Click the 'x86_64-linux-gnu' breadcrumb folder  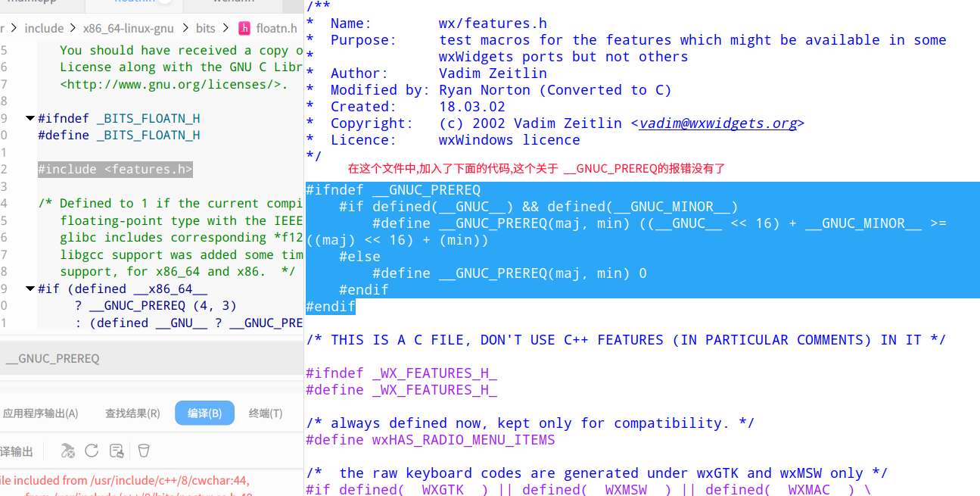(129, 29)
